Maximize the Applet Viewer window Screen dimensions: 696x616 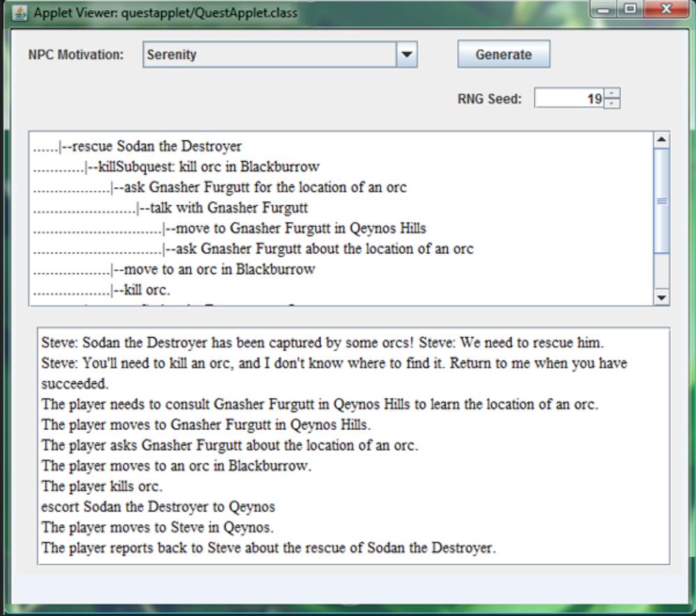(630, 9)
